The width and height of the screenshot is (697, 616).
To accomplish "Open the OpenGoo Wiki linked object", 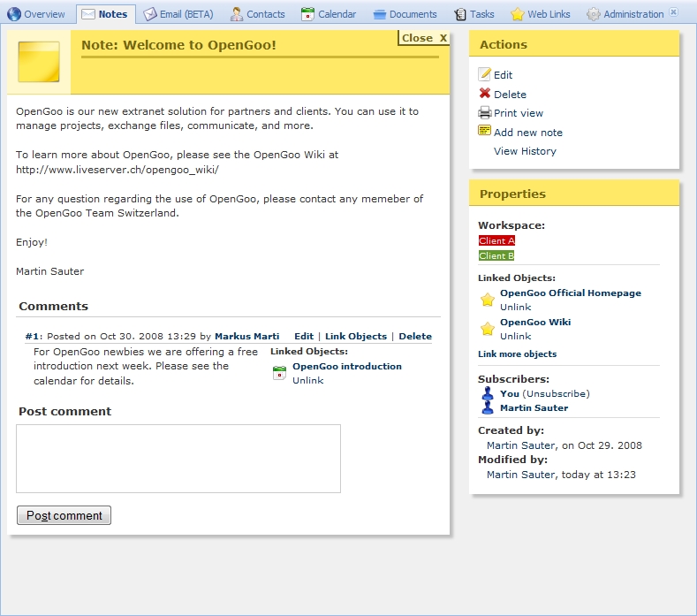I will [535, 322].
